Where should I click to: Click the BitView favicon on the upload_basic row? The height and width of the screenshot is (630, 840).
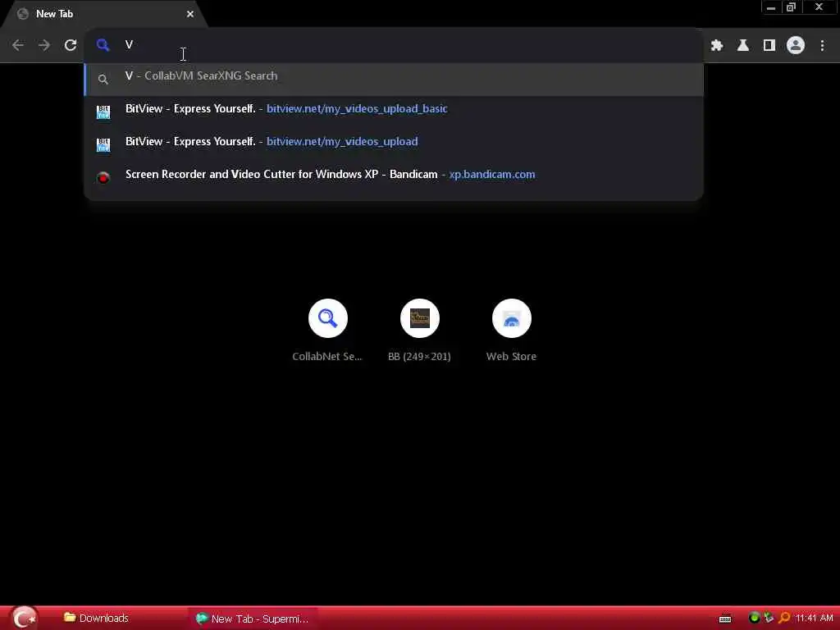click(x=103, y=112)
